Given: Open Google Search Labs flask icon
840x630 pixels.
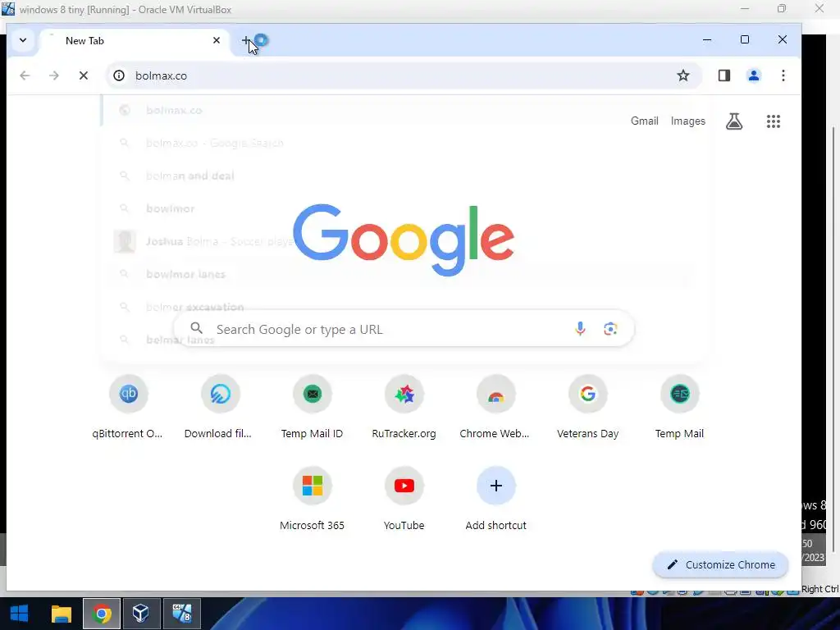Looking at the screenshot, I should [734, 121].
